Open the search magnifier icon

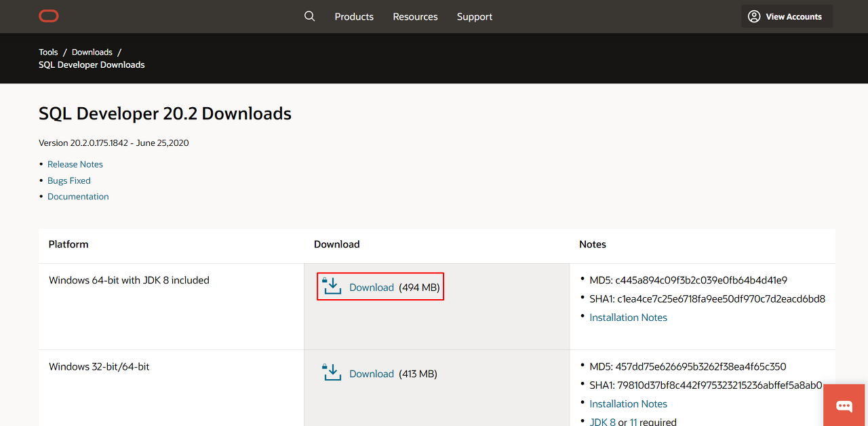click(310, 16)
